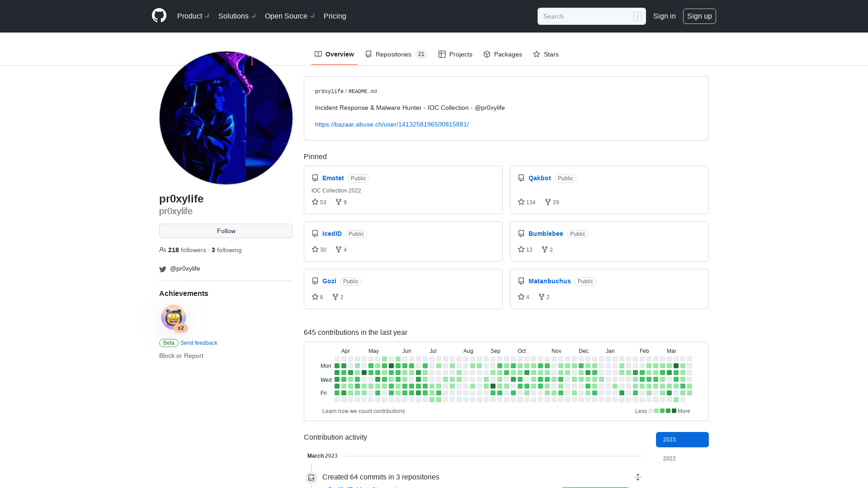The width and height of the screenshot is (868, 488).
Task: View Bumblebee forks (2)
Action: coord(547,249)
